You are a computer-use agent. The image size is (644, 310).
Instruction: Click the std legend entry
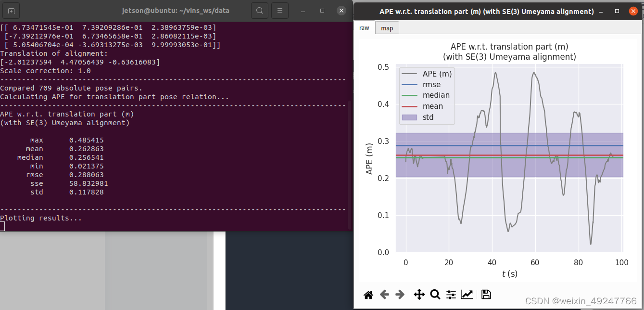tap(418, 117)
